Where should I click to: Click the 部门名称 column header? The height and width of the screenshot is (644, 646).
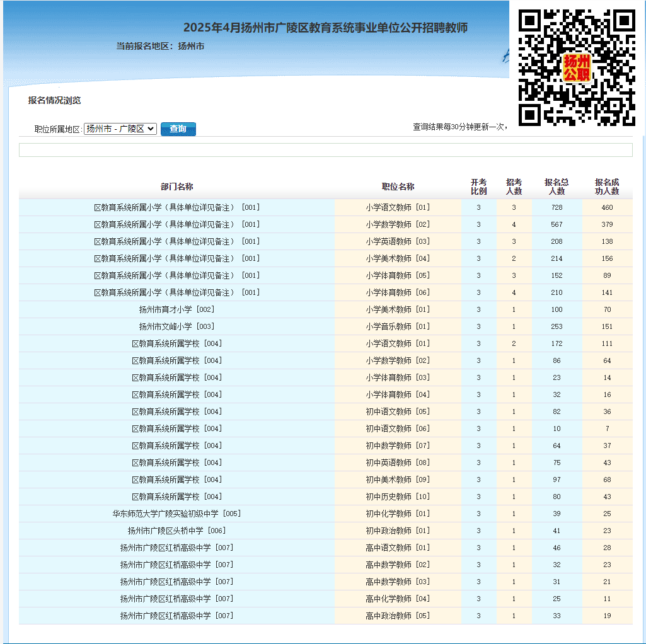(x=176, y=187)
